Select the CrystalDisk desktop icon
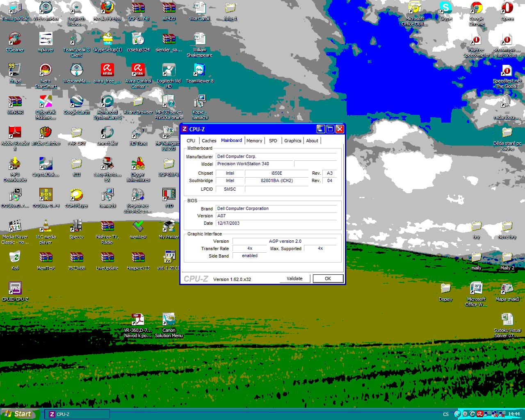 point(46,167)
